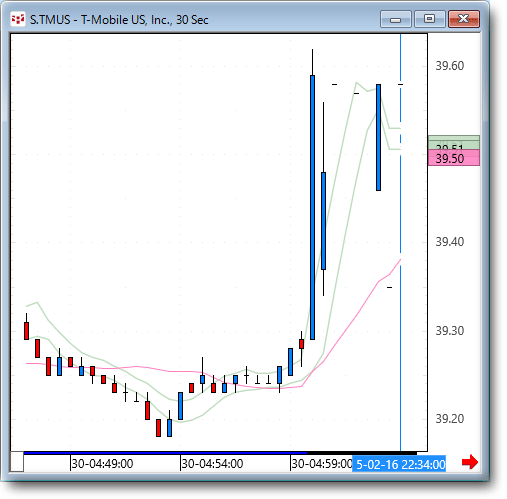Click the window title S.TMUS - T-Mobile US
This screenshot has height=499, width=507.
[x=119, y=20]
